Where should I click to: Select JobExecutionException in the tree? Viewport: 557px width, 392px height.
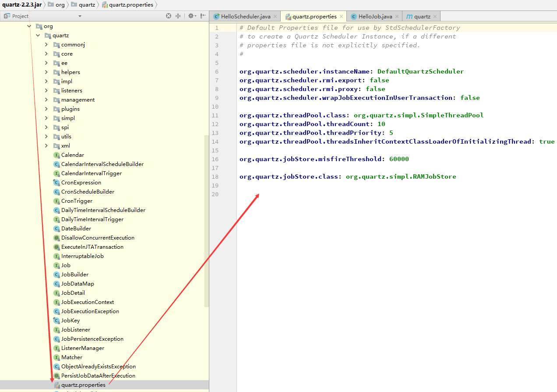coord(90,311)
